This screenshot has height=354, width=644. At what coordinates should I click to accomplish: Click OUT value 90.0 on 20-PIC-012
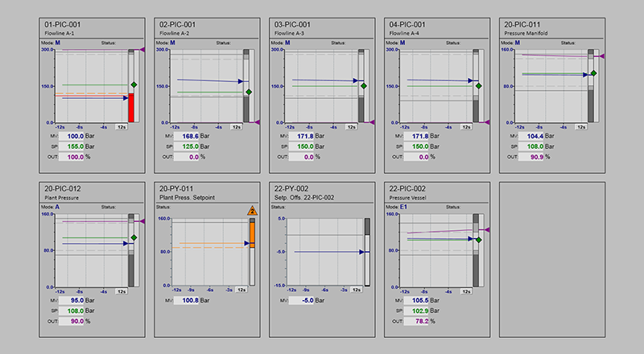click(72, 321)
